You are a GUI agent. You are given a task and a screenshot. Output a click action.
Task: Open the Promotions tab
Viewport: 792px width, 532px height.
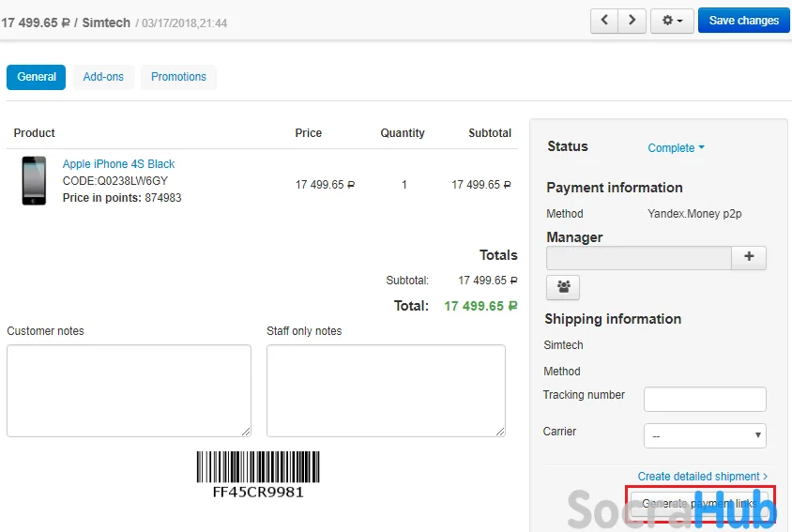179,77
